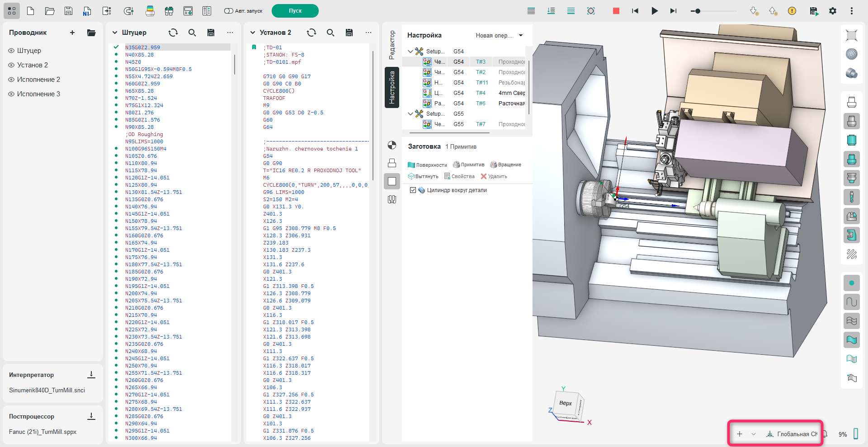Click the save icon in Штуцер panel
868x447 pixels.
point(211,33)
